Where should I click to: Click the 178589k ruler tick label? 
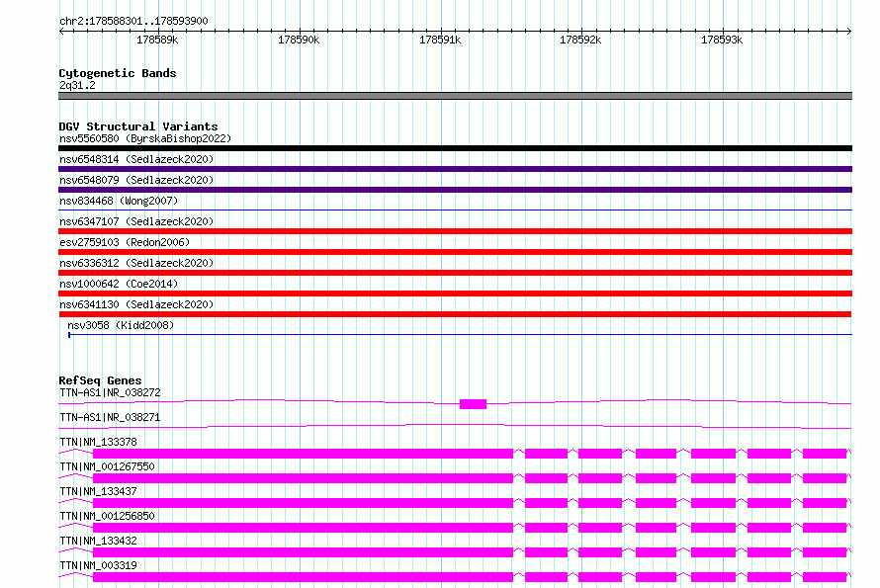tap(157, 40)
